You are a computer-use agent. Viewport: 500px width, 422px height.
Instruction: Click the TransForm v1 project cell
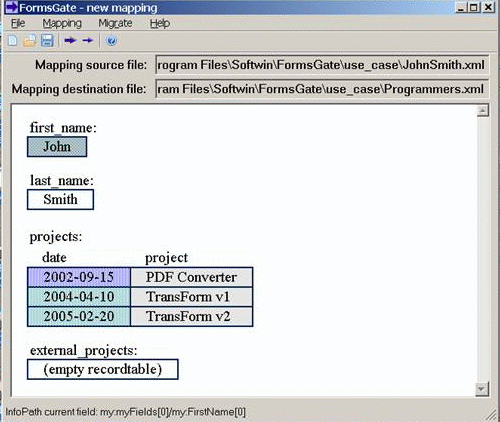tap(192, 297)
